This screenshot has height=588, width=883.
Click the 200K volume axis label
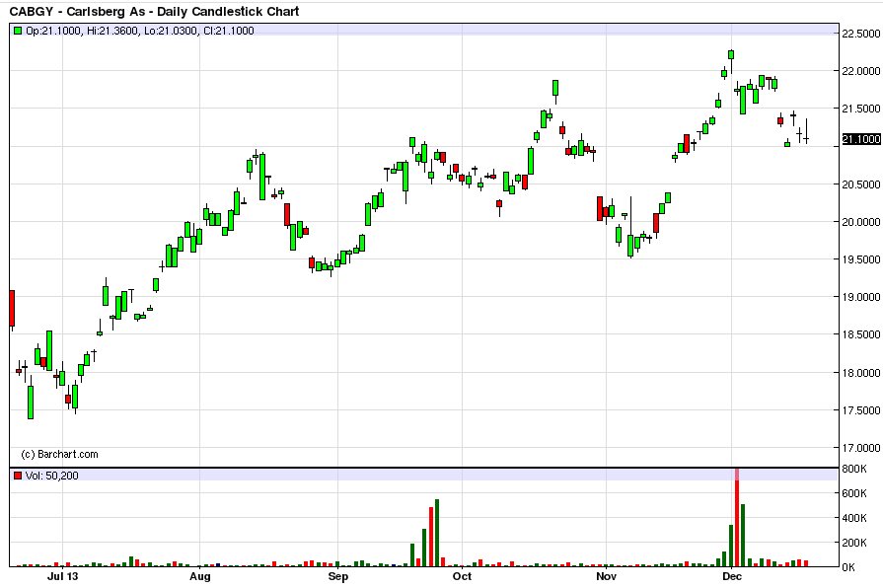854,543
